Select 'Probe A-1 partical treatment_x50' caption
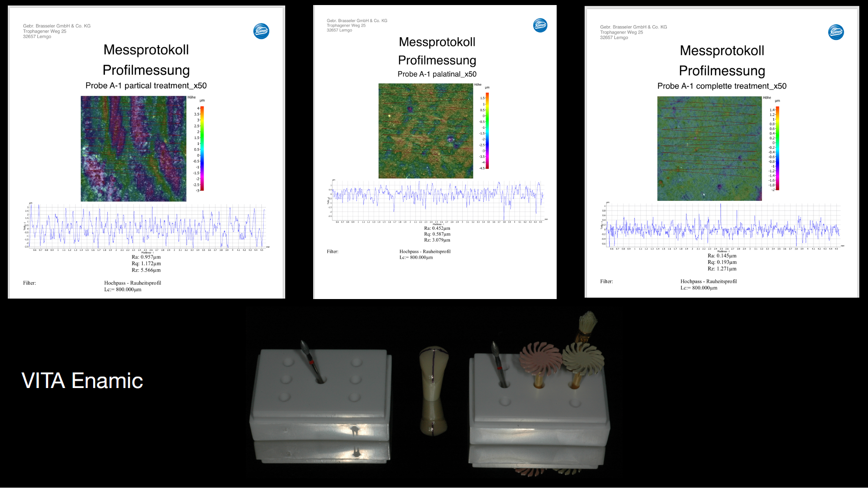868x488 pixels. pos(146,86)
